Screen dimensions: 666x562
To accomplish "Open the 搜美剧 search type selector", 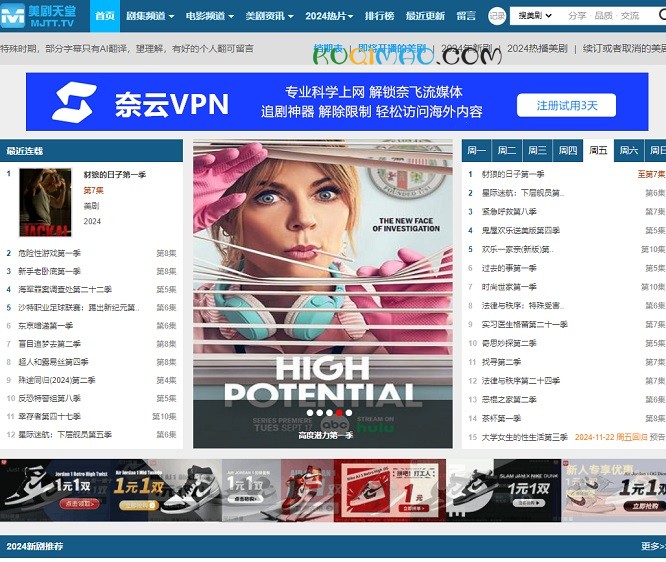I will pyautogui.click(x=535, y=16).
